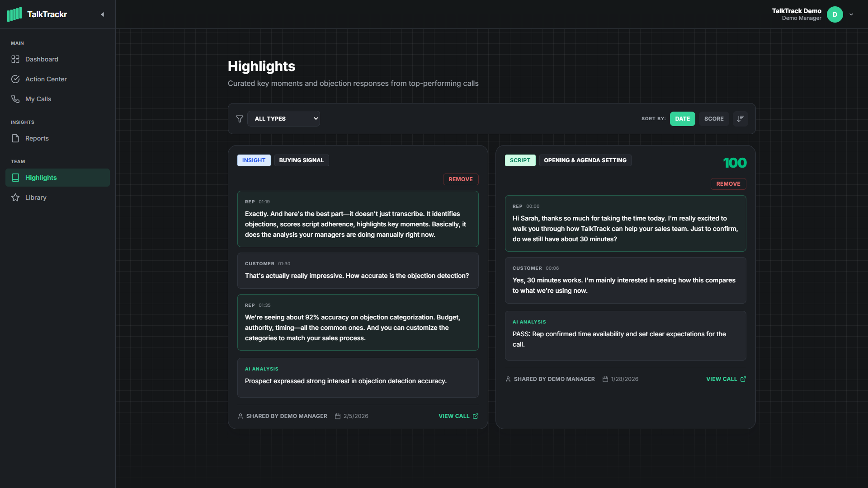Sort highlights by Date
Viewport: 868px width, 488px height.
click(x=682, y=119)
